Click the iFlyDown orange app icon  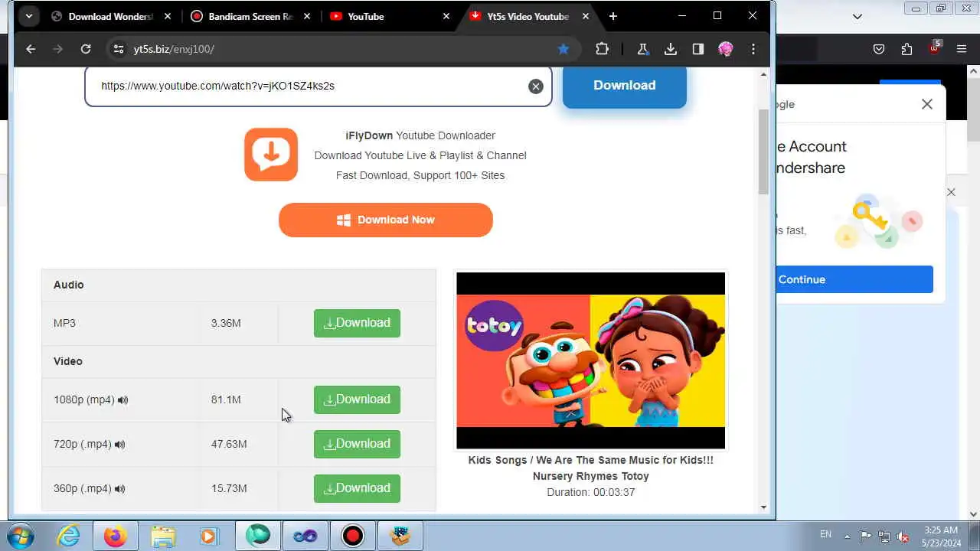click(271, 155)
